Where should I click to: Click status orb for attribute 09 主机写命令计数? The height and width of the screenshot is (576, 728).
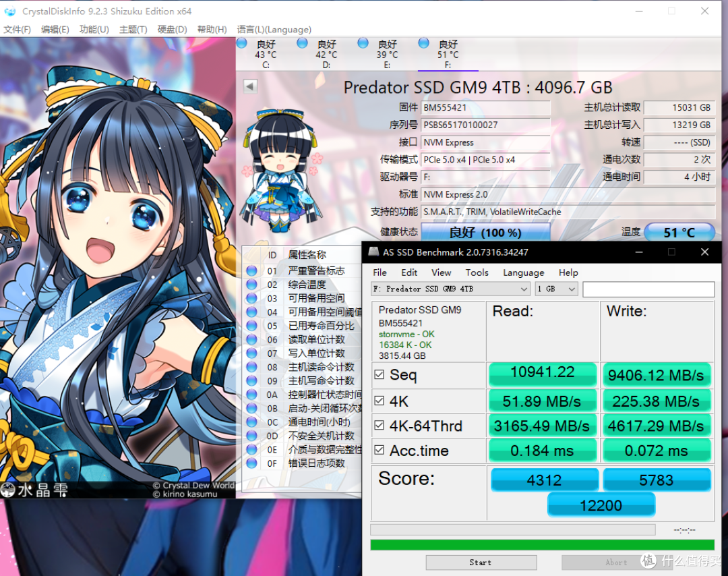pos(251,381)
